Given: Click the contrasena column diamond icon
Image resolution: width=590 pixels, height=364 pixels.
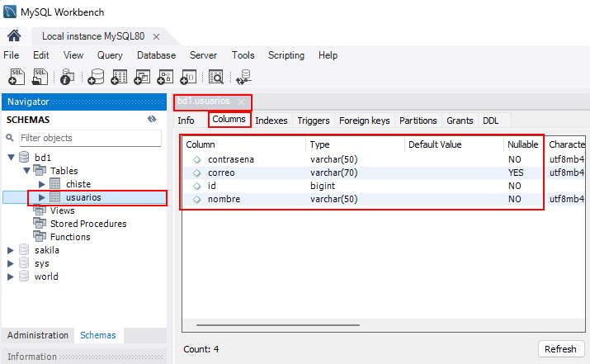Looking at the screenshot, I should 196,159.
